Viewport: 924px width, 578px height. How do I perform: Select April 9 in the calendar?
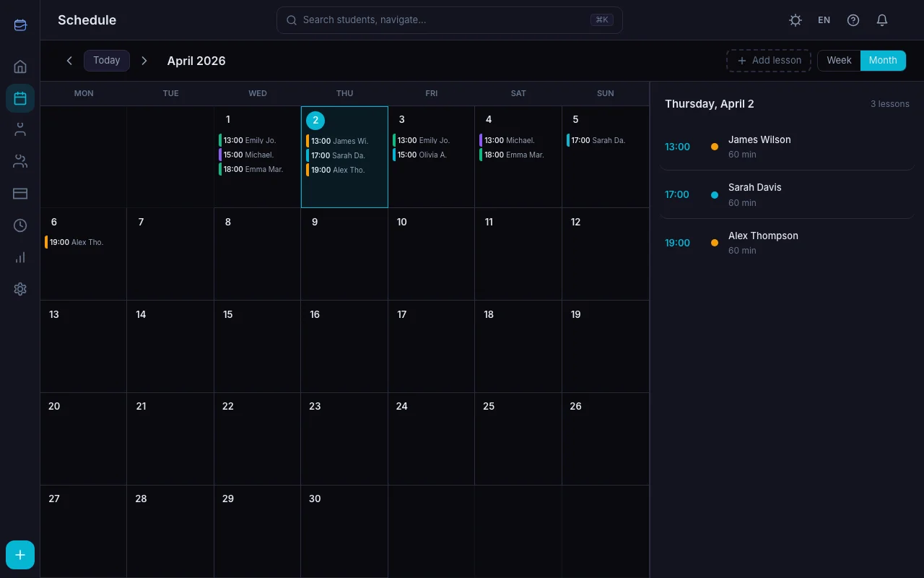tap(344, 254)
